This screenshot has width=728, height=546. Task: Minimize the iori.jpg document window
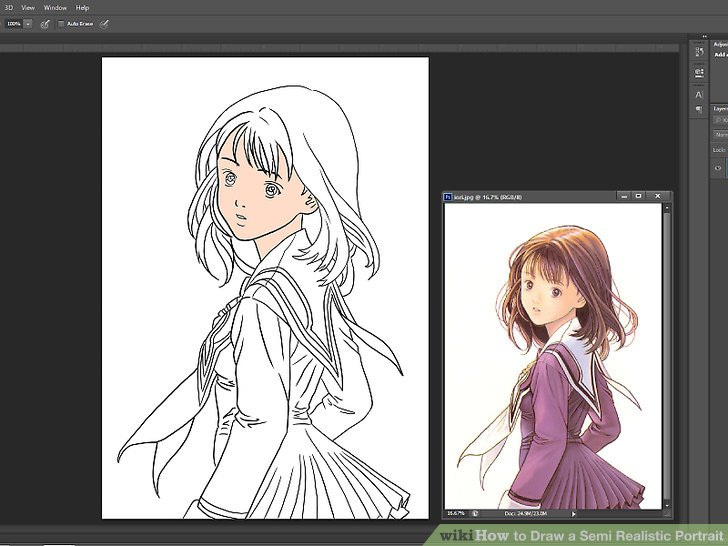622,196
